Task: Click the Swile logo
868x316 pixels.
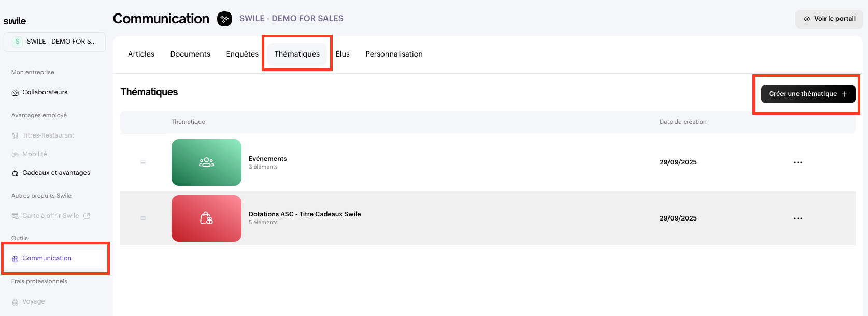Action: pyautogui.click(x=15, y=21)
